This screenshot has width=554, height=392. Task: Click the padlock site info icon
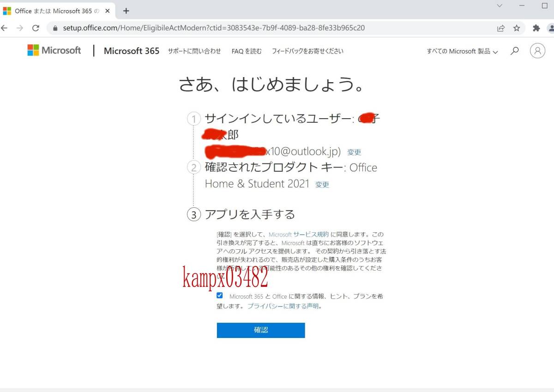[55, 28]
